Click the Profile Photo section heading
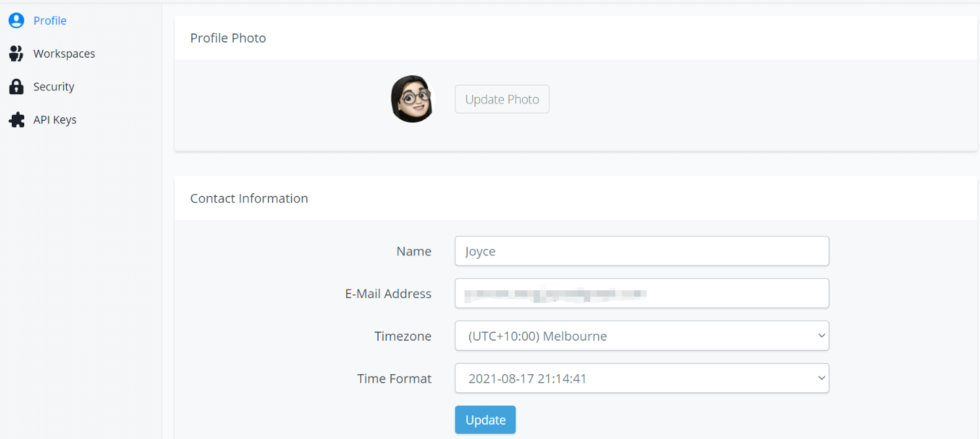This screenshot has height=439, width=980. coord(228,38)
